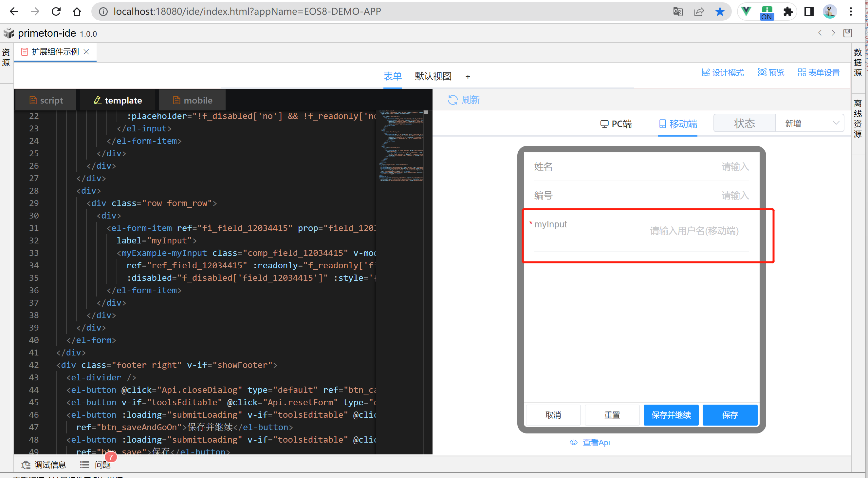Click the 保存并继续 button
868x478 pixels.
[671, 415]
